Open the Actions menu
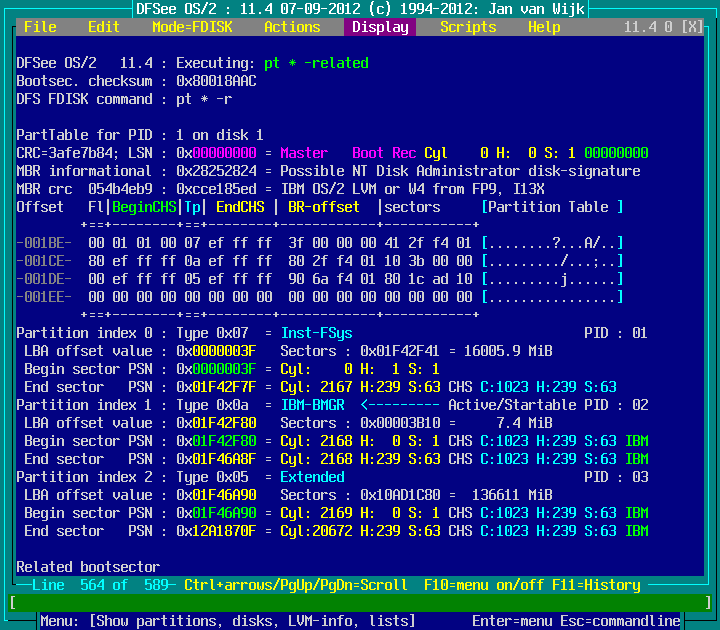This screenshot has width=720, height=630. click(x=292, y=27)
